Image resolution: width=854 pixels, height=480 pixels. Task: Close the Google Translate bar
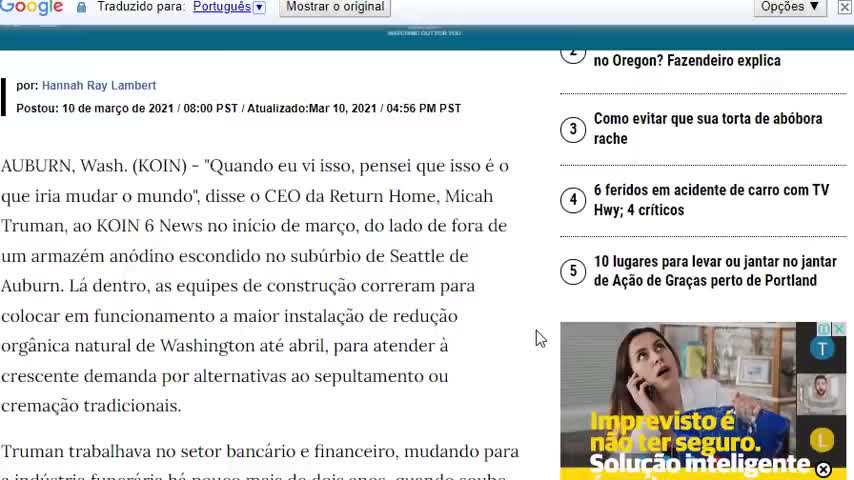pos(845,7)
